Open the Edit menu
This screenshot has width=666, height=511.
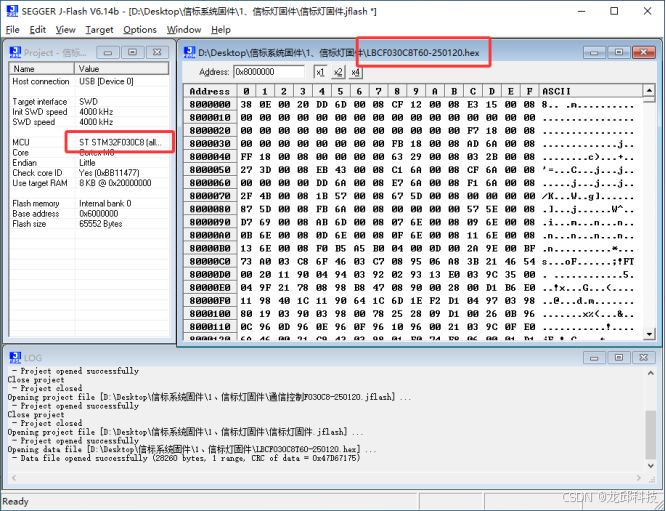click(37, 30)
